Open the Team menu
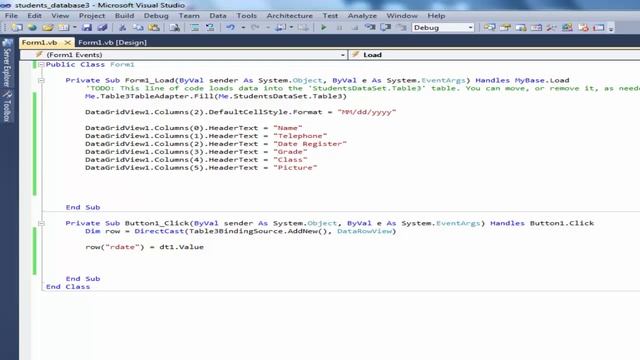This screenshot has width=640, height=360. pyautogui.click(x=189, y=16)
